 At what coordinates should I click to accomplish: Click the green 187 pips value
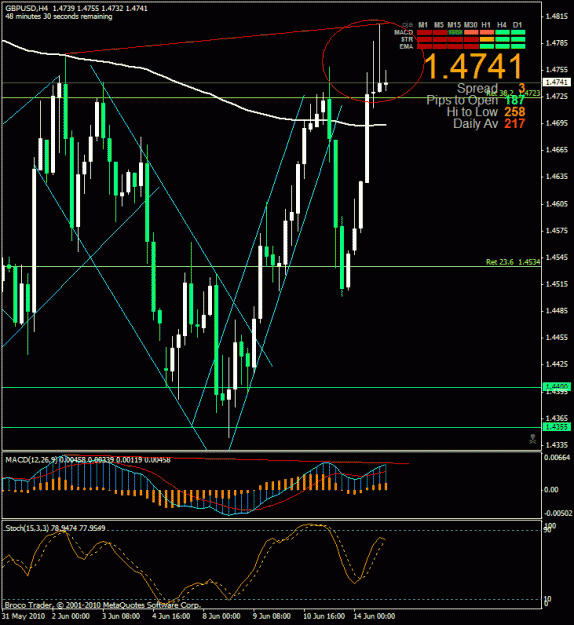tap(515, 100)
